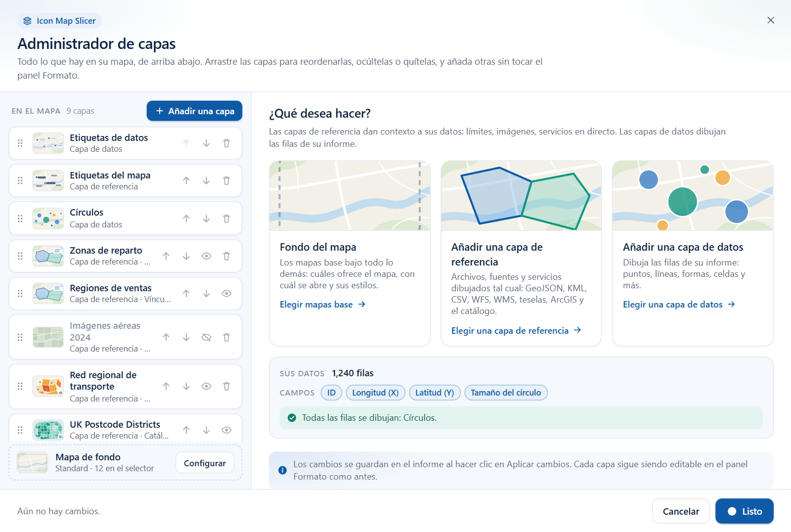Hide the Red regional de transporte layer
Screen dimensions: 791x532
(x=207, y=387)
